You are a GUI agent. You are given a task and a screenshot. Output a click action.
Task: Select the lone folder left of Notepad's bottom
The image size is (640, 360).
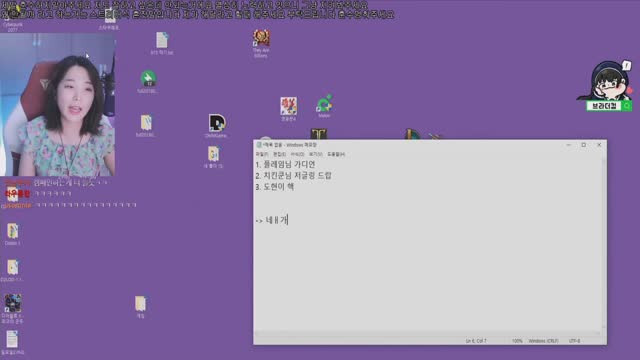coord(140,304)
